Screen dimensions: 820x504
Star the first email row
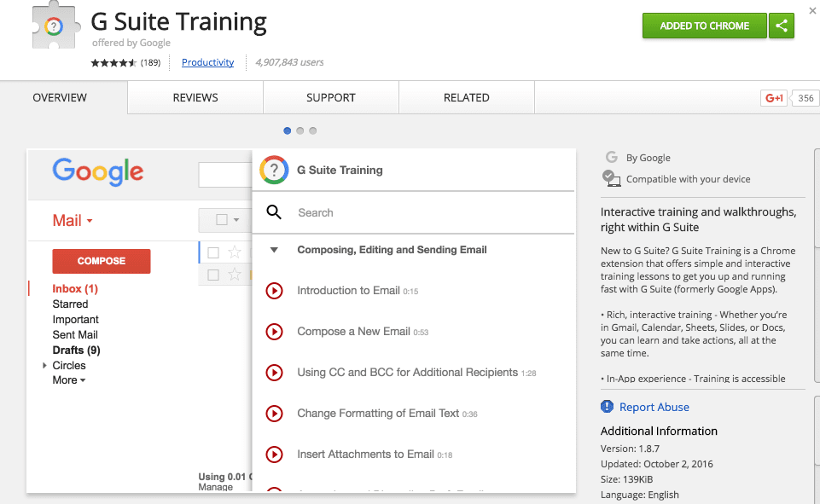click(235, 252)
